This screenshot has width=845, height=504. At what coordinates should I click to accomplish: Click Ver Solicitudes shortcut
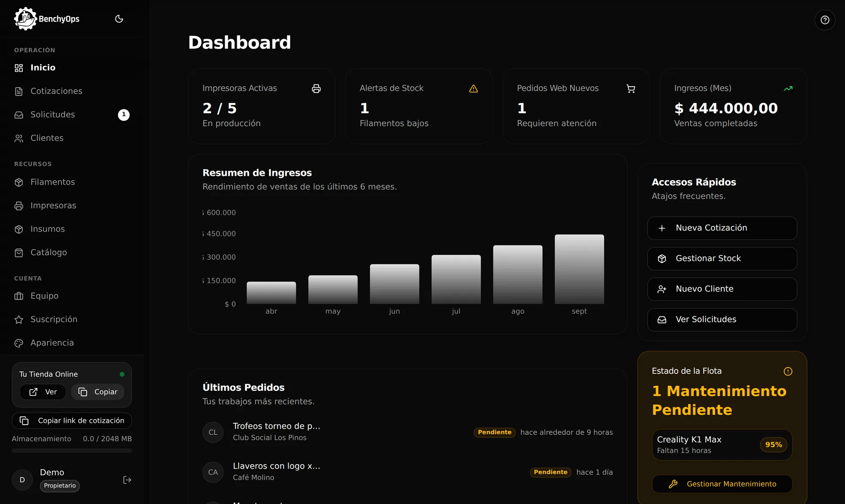722,320
